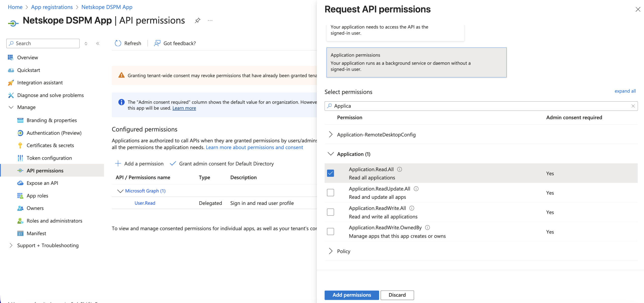Image resolution: width=644 pixels, height=303 pixels.
Task: Click the Overview grid icon
Action: 11,57
